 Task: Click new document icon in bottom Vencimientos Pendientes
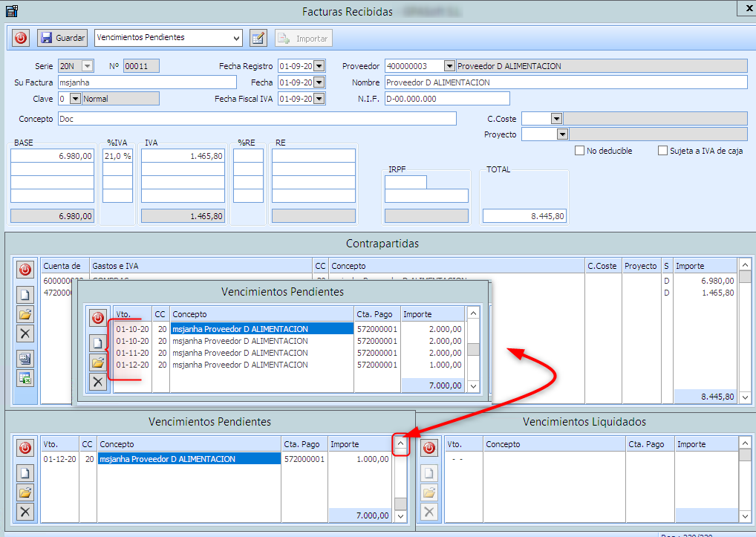click(x=25, y=472)
